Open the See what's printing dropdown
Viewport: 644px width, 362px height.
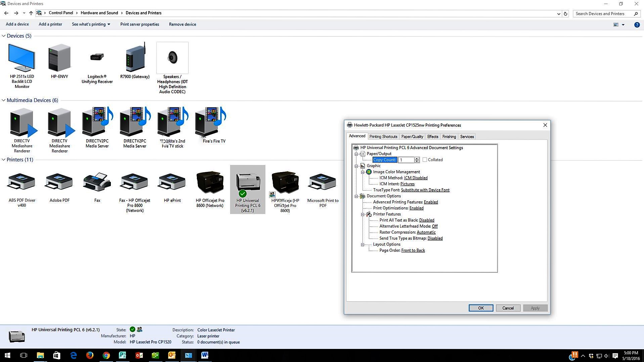pyautogui.click(x=91, y=24)
